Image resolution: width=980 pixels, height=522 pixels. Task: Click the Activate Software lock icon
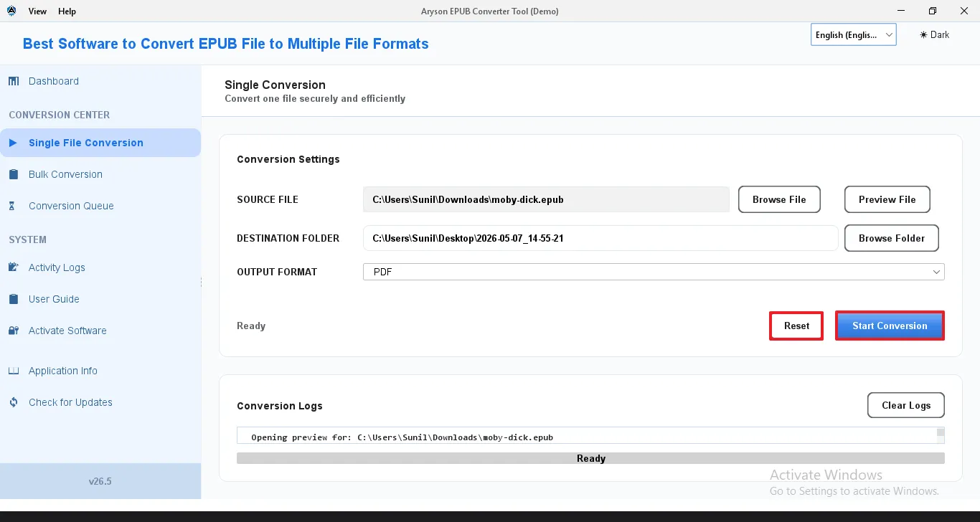pyautogui.click(x=14, y=331)
